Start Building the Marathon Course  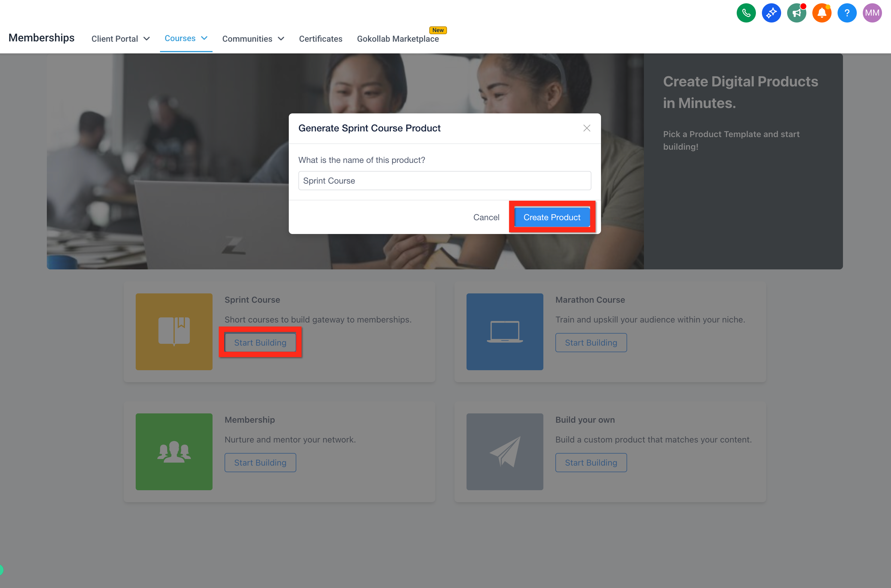coord(591,342)
